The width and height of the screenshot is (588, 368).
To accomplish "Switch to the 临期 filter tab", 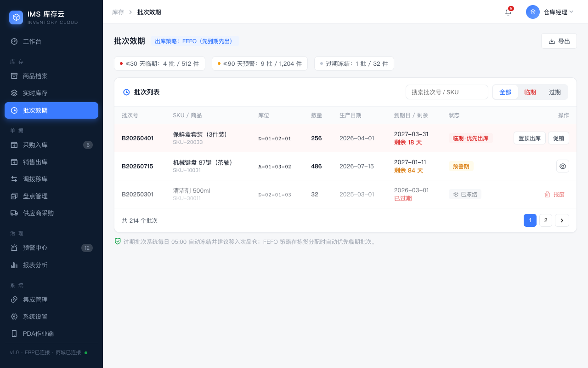I will [x=530, y=92].
